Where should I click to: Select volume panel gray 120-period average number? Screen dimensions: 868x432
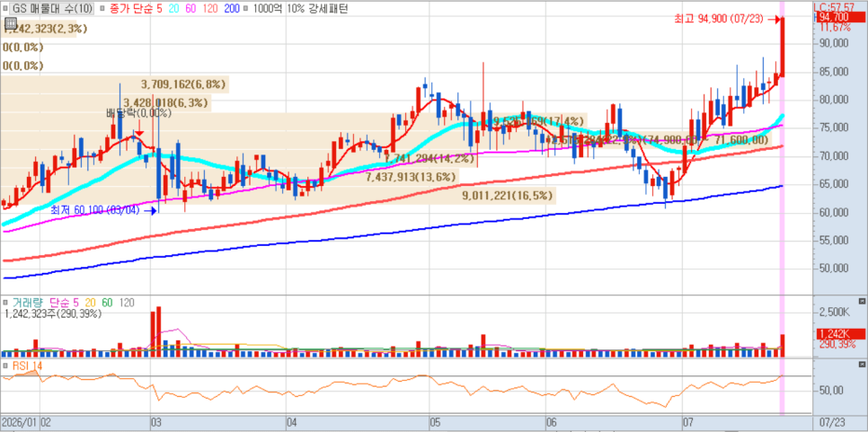coord(127,303)
